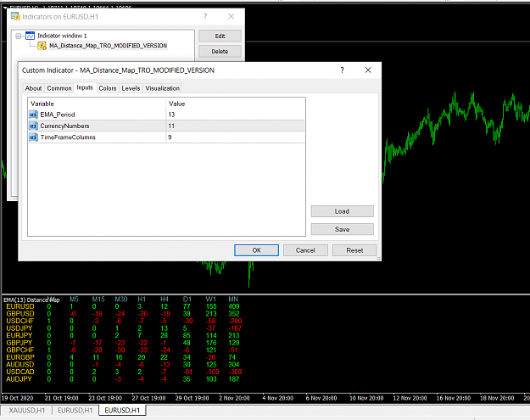The image size is (530, 420).
Task: Click the EMA_Period value 13
Action: point(171,115)
